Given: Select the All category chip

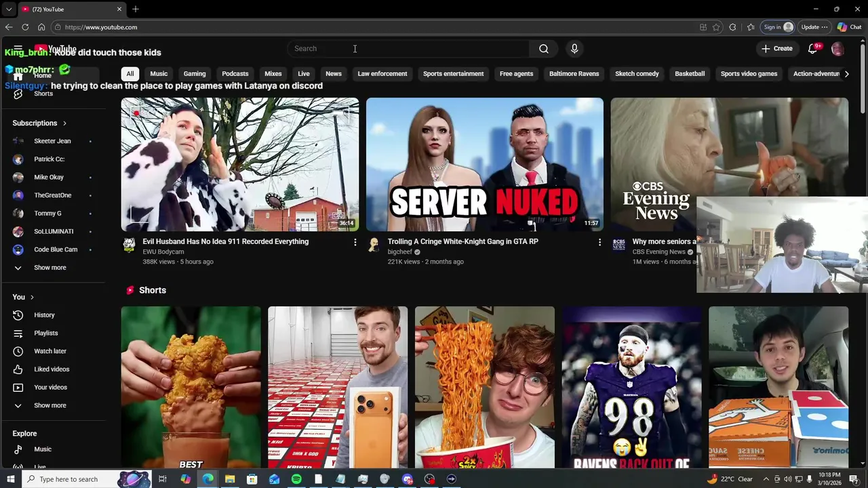Looking at the screenshot, I should (130, 74).
